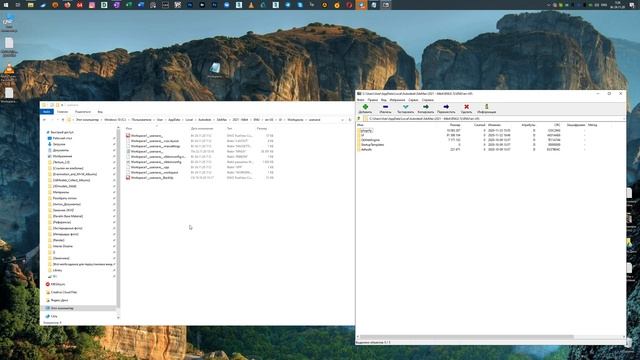Sort 7-Zip list by Attributes column header

tap(528, 125)
